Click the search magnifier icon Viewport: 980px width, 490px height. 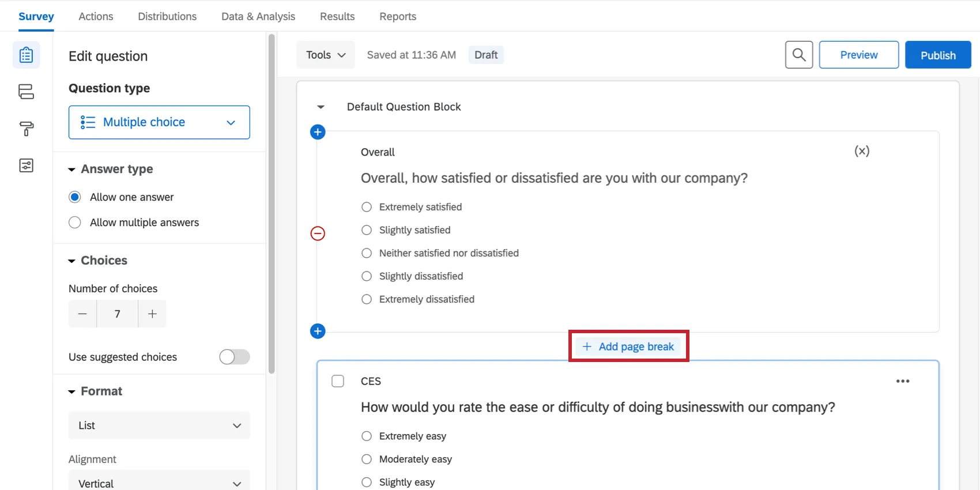(798, 55)
